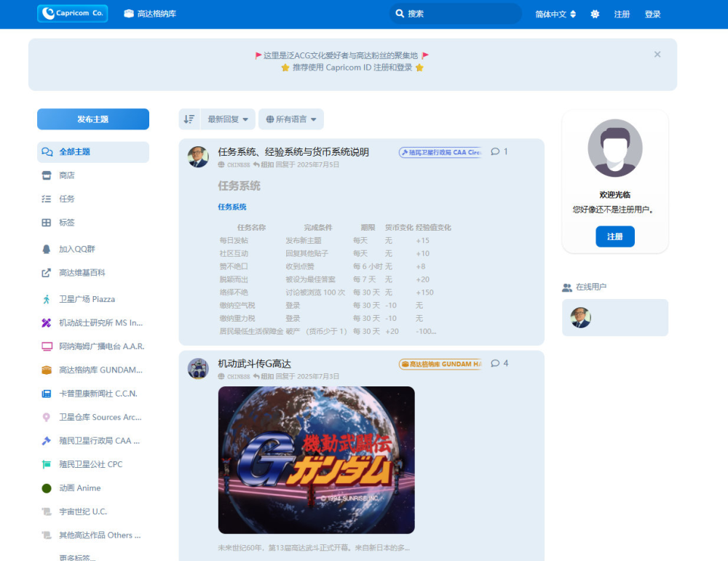Screen dimensions: 728x561
Task: Click the 商店 shop icon in sidebar
Action: point(47,175)
